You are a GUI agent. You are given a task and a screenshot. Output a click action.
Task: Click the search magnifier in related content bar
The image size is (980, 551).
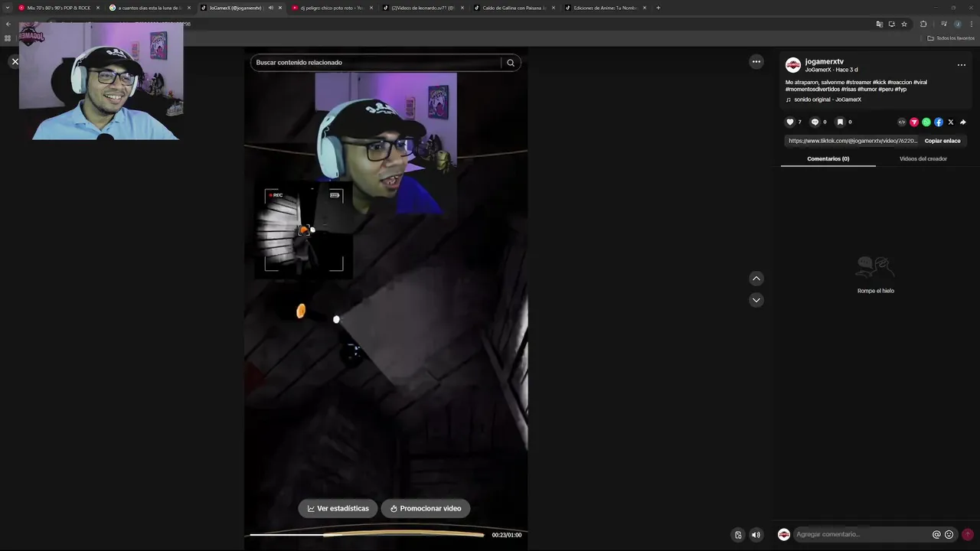coord(511,63)
